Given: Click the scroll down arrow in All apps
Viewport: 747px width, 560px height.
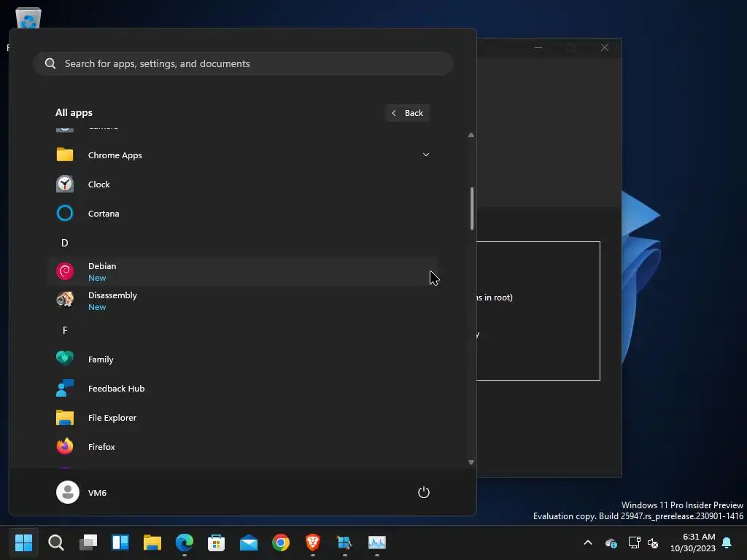Looking at the screenshot, I should click(471, 462).
